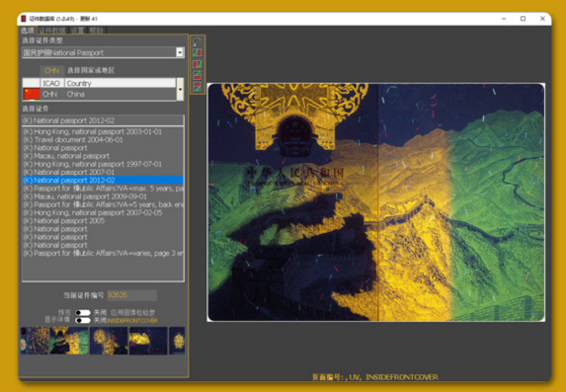Image resolution: width=566 pixels, height=392 pixels.
Task: Click the curved rotate arrow icon
Action: (198, 42)
